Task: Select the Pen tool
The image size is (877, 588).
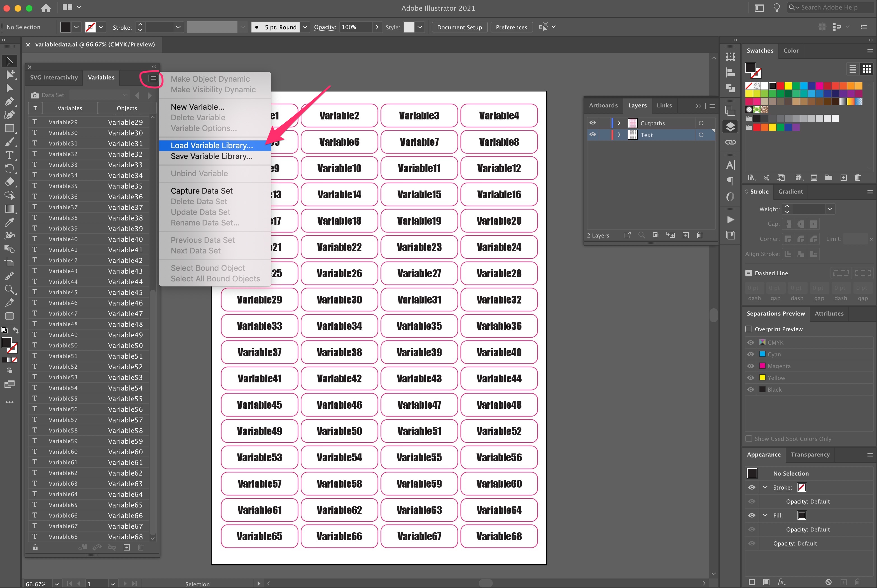Action: [x=10, y=102]
